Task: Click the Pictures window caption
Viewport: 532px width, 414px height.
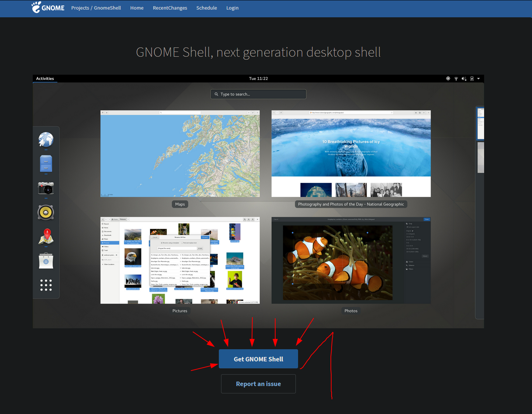Action: click(x=180, y=311)
